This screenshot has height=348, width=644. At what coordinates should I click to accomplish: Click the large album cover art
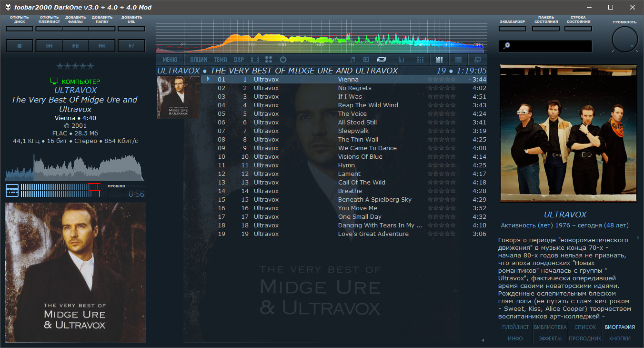pyautogui.click(x=75, y=273)
